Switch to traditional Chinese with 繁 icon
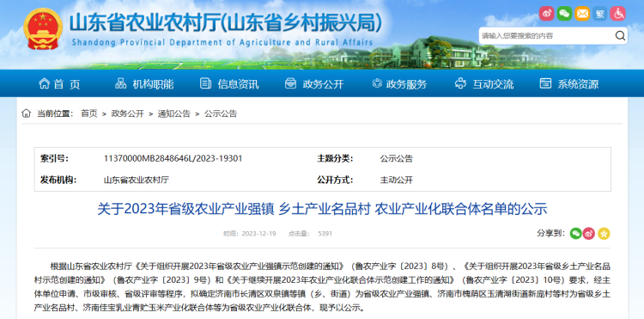 600,14
